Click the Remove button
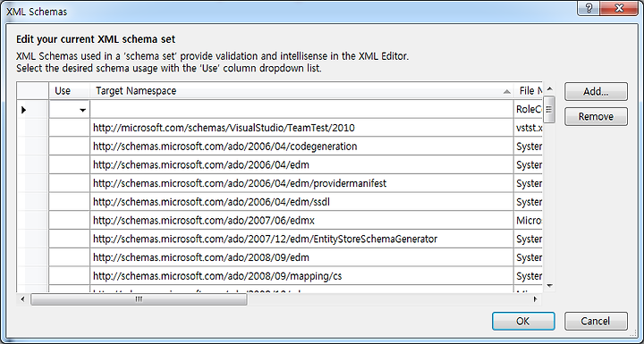The width and height of the screenshot is (644, 344). 596,116
